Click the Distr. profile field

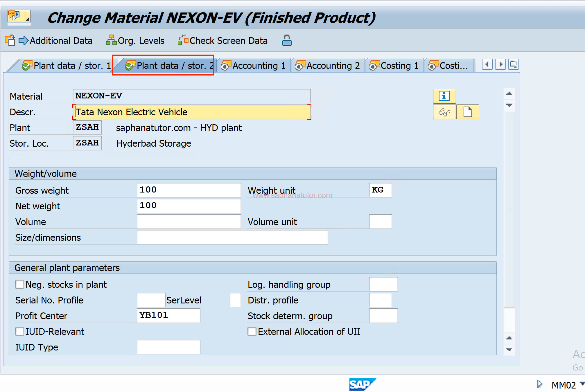coord(381,300)
